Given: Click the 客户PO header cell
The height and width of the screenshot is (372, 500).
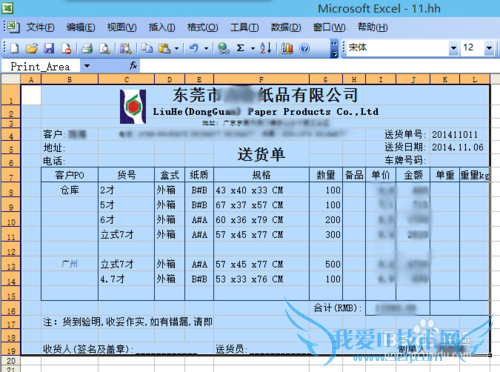Looking at the screenshot, I should [x=70, y=175].
